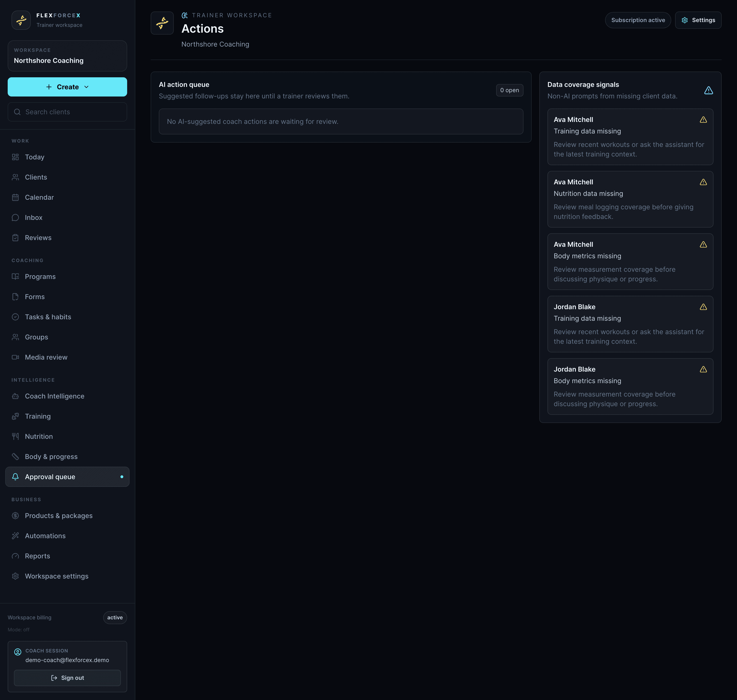
Task: Open the Reports page
Action: click(x=67, y=556)
